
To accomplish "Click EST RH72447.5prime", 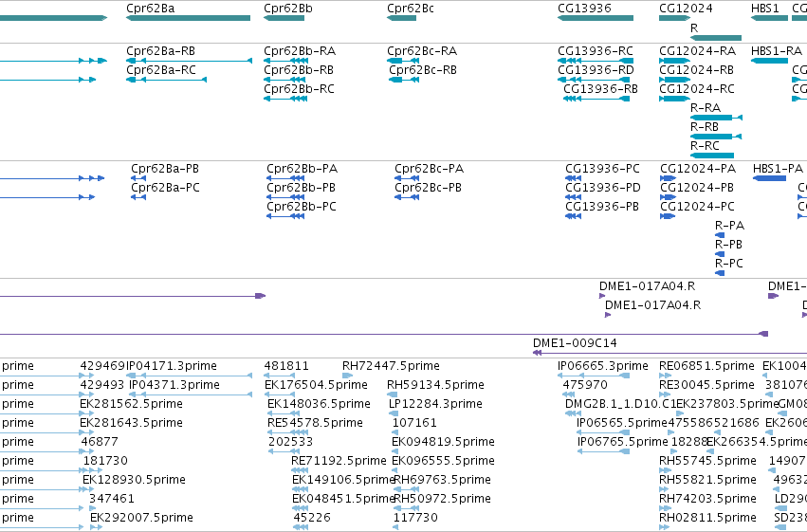I will coord(391,366).
